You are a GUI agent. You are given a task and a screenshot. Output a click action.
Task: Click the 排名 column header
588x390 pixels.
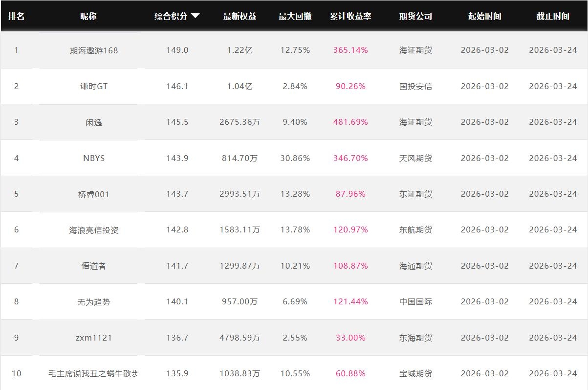[16, 16]
